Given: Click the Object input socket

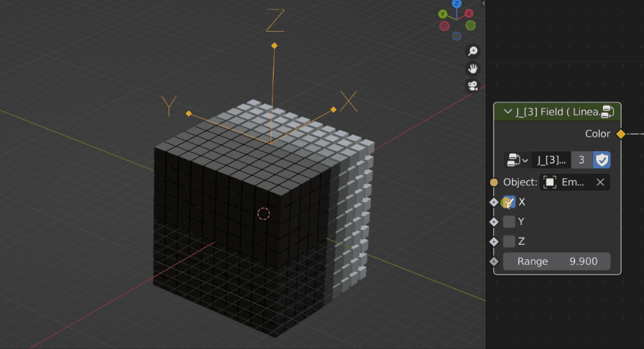Looking at the screenshot, I should tap(494, 182).
